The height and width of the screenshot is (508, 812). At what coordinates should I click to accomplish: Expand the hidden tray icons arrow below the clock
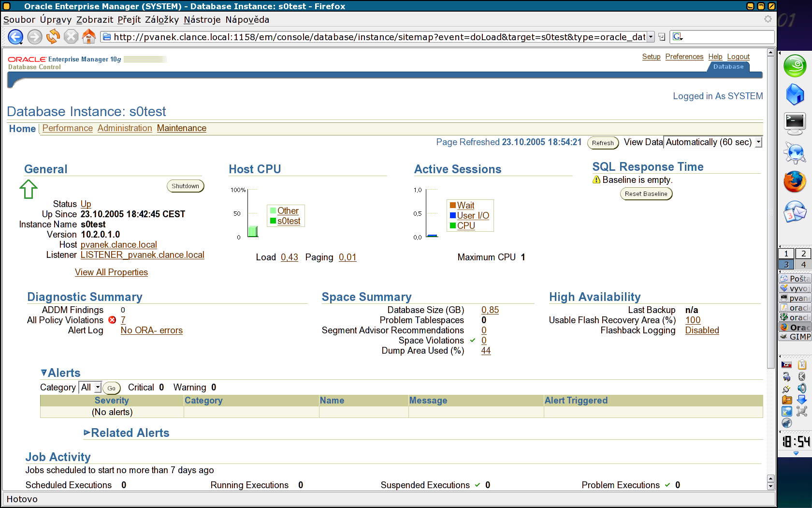796,453
